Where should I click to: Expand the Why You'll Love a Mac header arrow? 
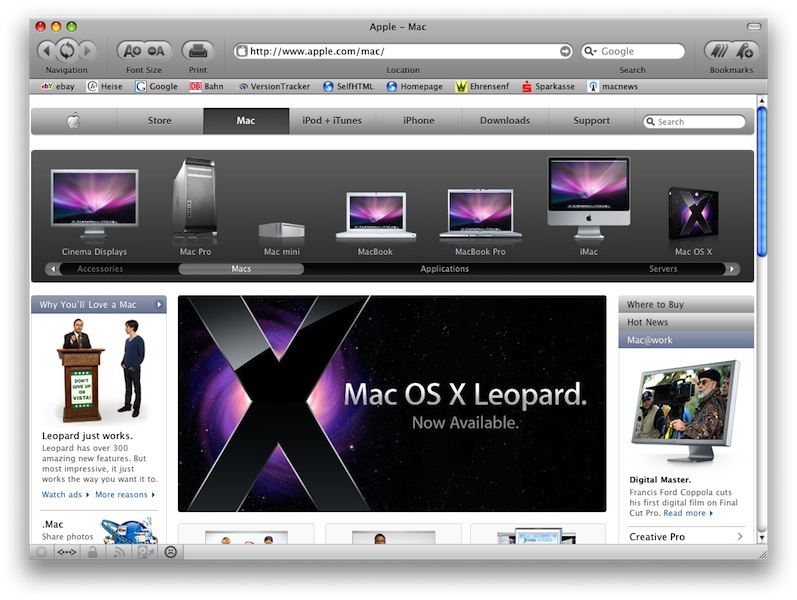159,305
